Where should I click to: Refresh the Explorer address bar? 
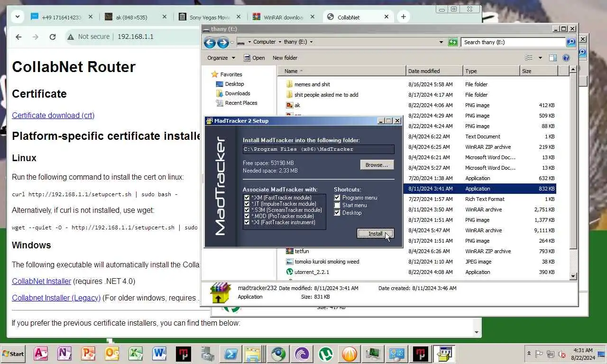click(453, 42)
